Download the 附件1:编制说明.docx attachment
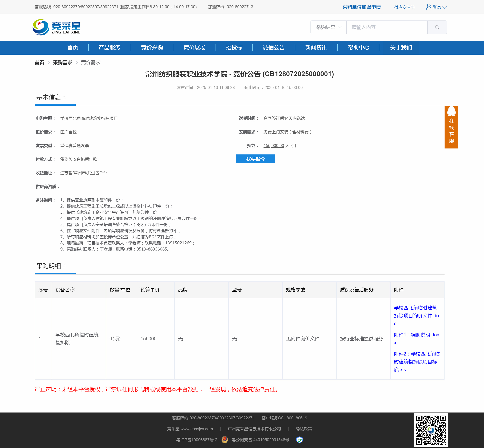The height and width of the screenshot is (448, 484). [416, 335]
